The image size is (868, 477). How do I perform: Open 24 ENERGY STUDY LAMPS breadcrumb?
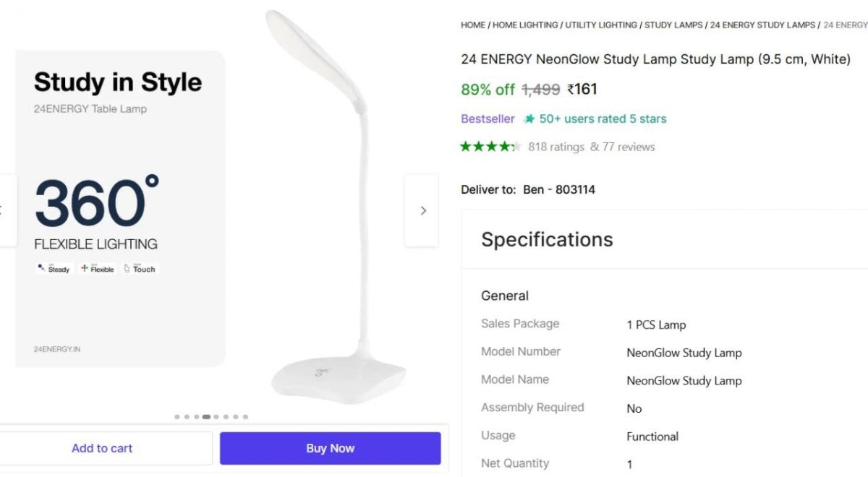[763, 25]
